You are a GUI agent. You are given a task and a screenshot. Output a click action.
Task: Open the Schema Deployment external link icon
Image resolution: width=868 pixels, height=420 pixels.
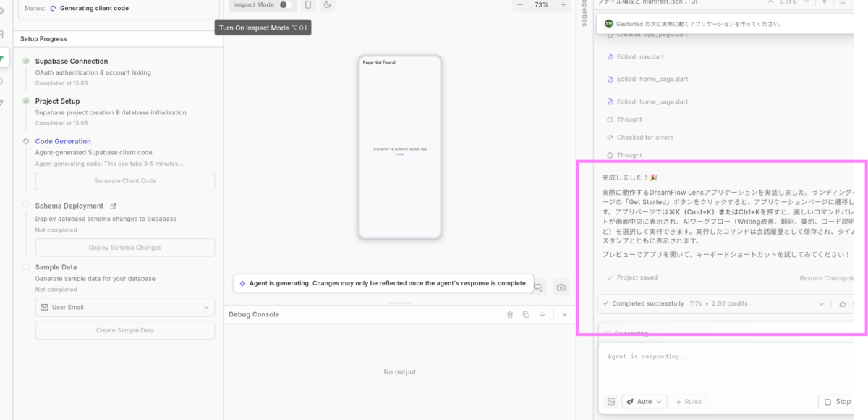(x=113, y=206)
